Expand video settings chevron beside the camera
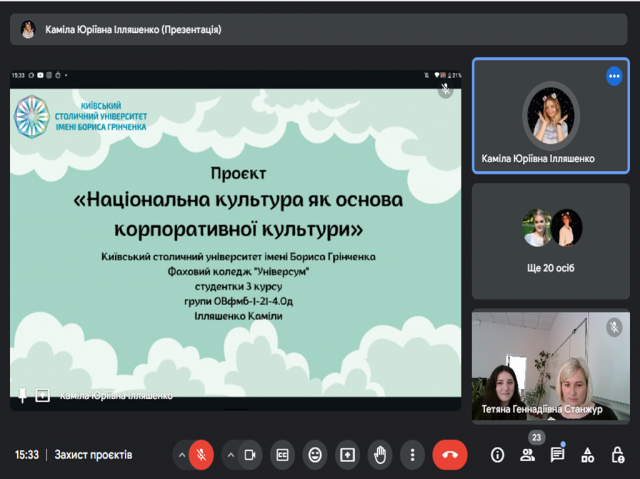The image size is (640, 479). pos(231,455)
